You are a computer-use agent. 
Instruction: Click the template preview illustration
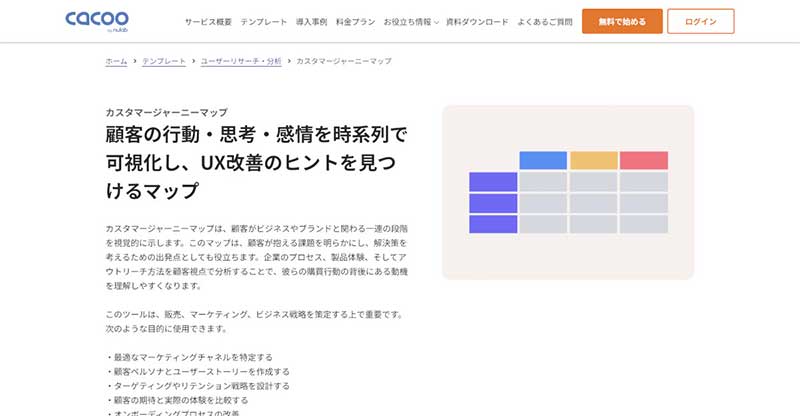(x=568, y=192)
